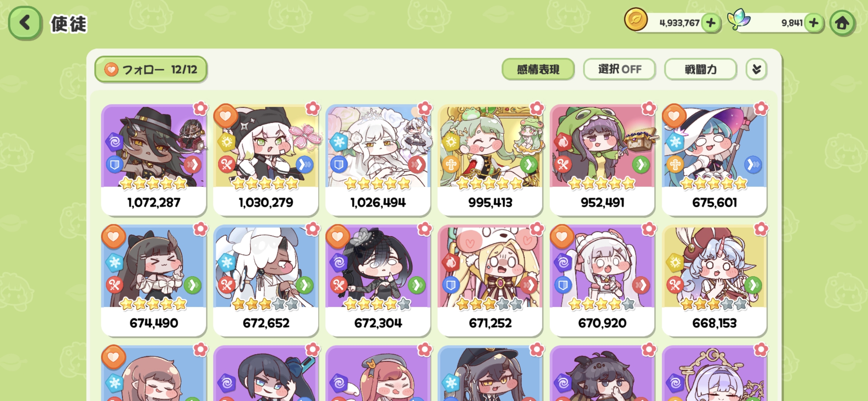Viewport: 868px width, 401px height.
Task: Add gold coins with the plus beside 4,933,767
Action: click(711, 23)
